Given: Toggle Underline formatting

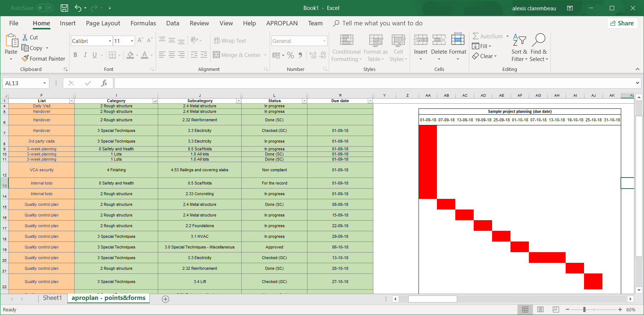Looking at the screenshot, I should click(95, 55).
